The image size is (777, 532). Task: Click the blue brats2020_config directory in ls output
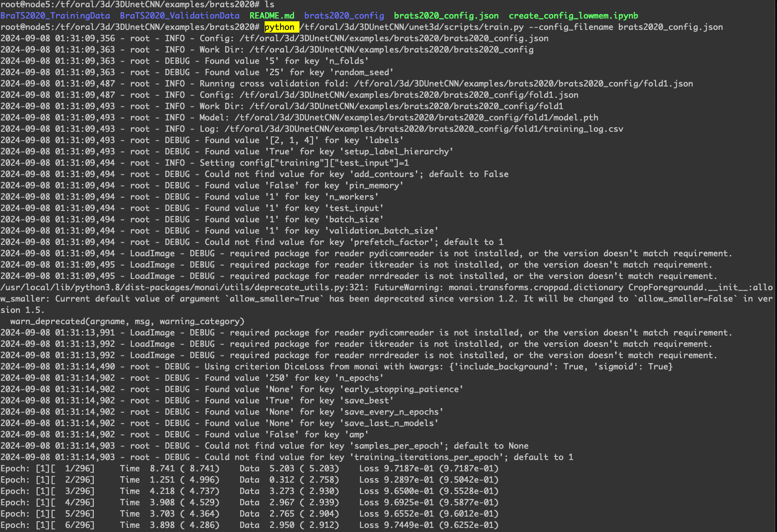coord(344,16)
